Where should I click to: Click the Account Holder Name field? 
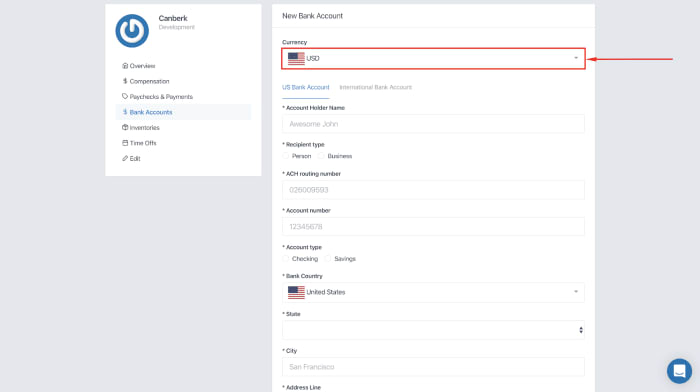433,124
